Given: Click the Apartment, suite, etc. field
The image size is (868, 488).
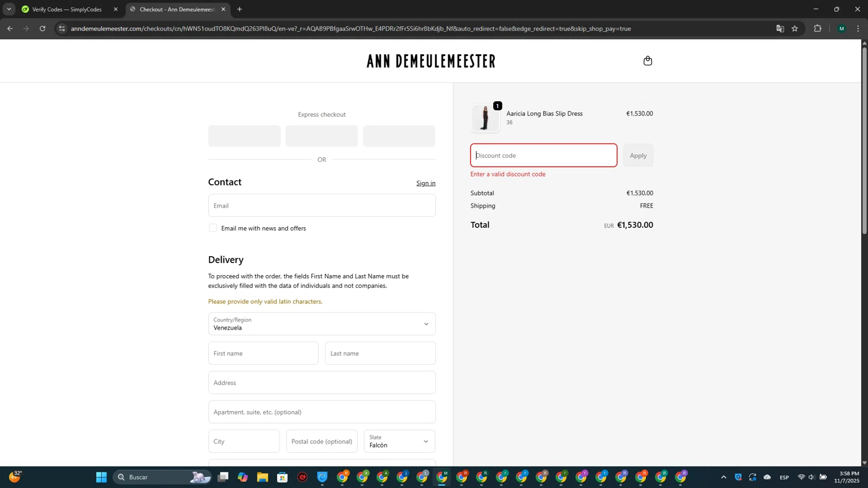Looking at the screenshot, I should (322, 412).
